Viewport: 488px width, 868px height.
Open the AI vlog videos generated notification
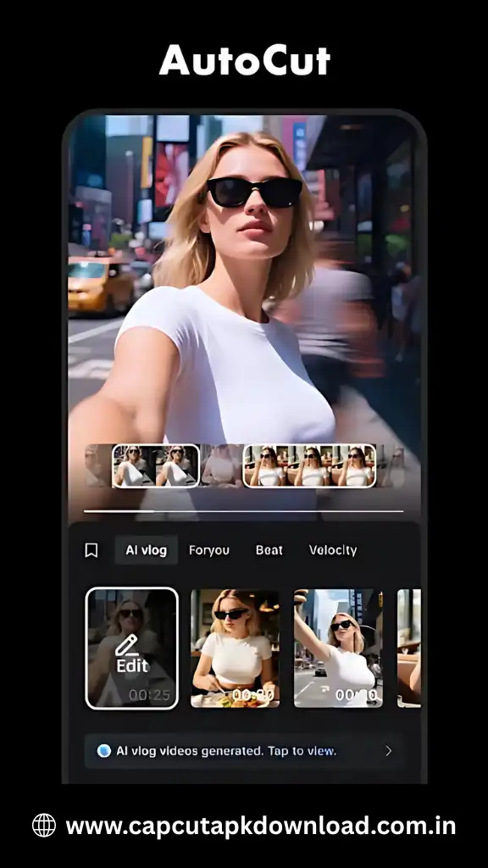click(244, 751)
